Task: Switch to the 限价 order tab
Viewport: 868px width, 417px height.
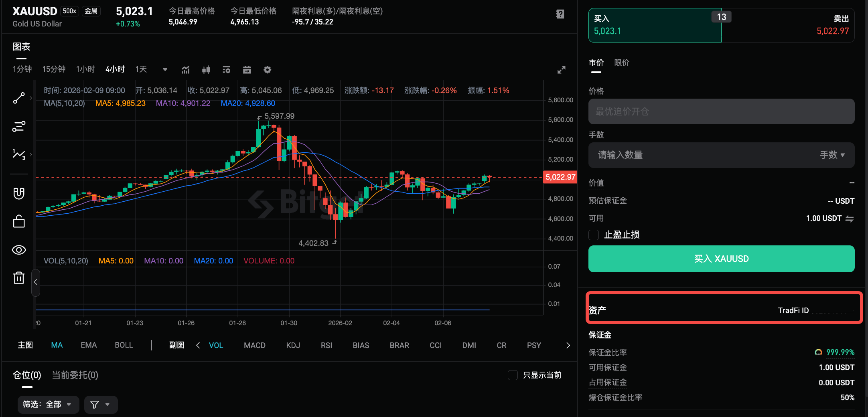Action: click(621, 63)
